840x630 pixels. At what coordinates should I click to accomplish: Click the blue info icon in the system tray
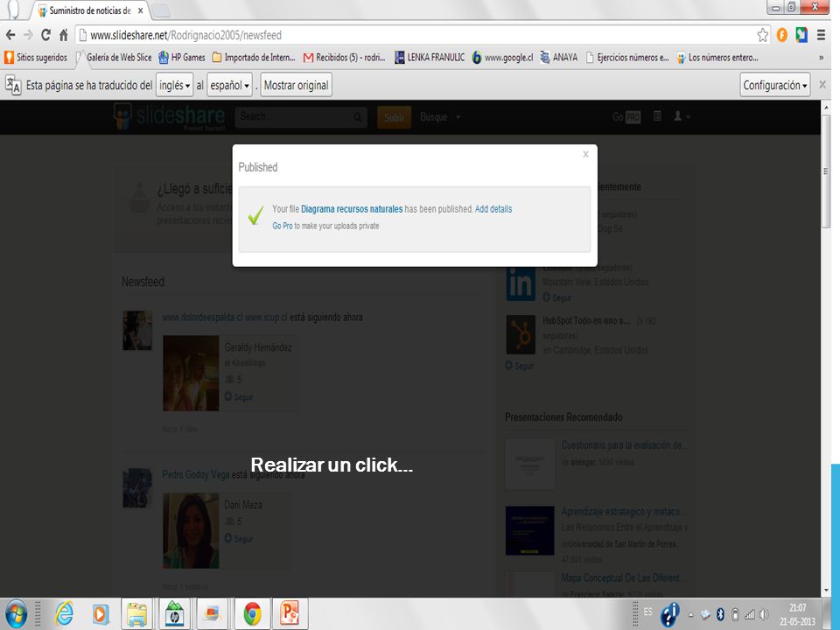point(669,614)
